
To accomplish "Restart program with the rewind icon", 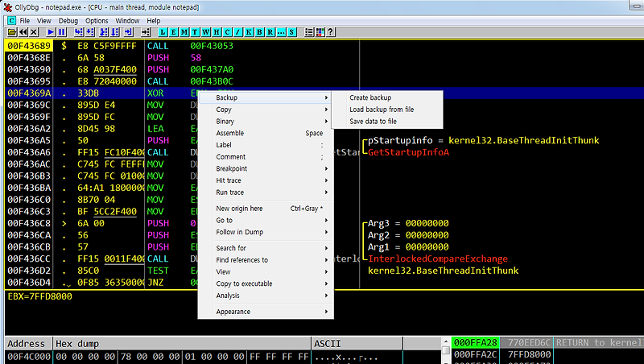I will (23, 32).
